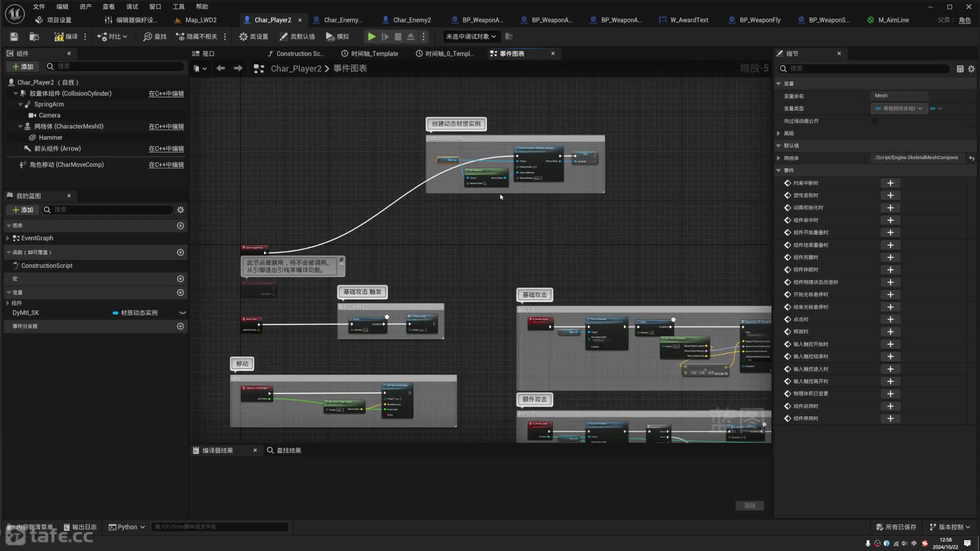Switch to 时间轴_Template tab
This screenshot has height=551, width=980.
(370, 54)
